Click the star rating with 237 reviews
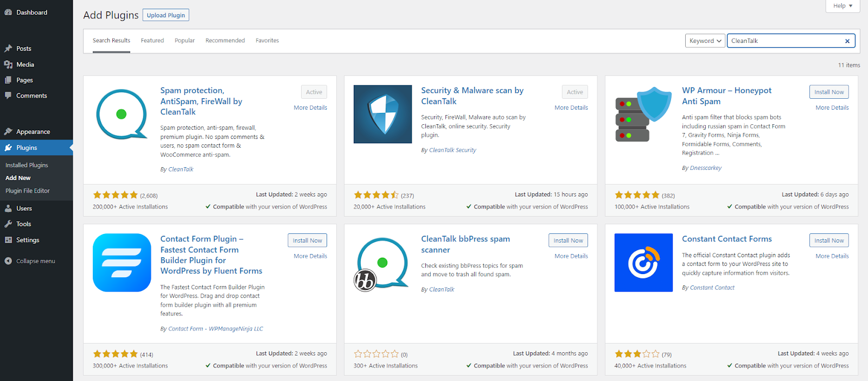 click(x=376, y=195)
